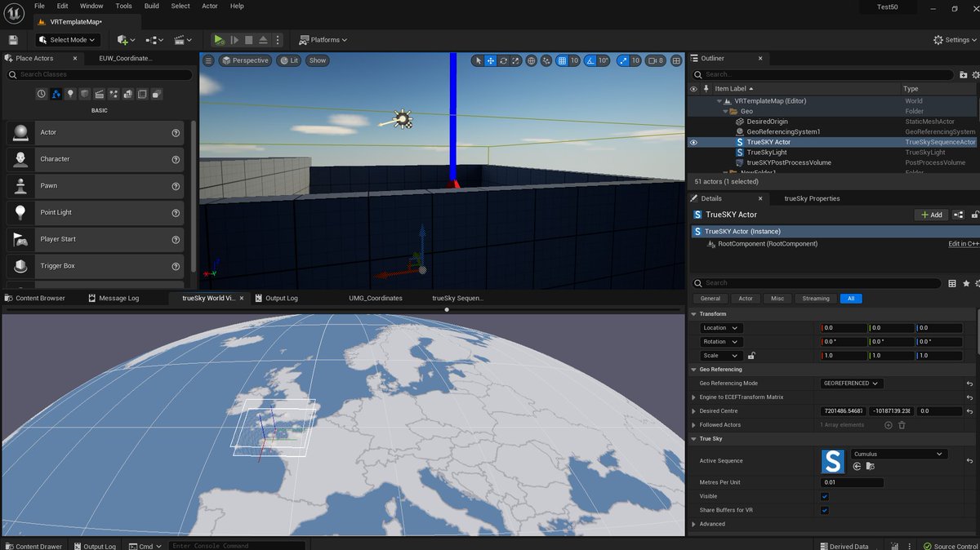980x550 pixels.
Task: Open the Window menu
Action: [x=91, y=6]
